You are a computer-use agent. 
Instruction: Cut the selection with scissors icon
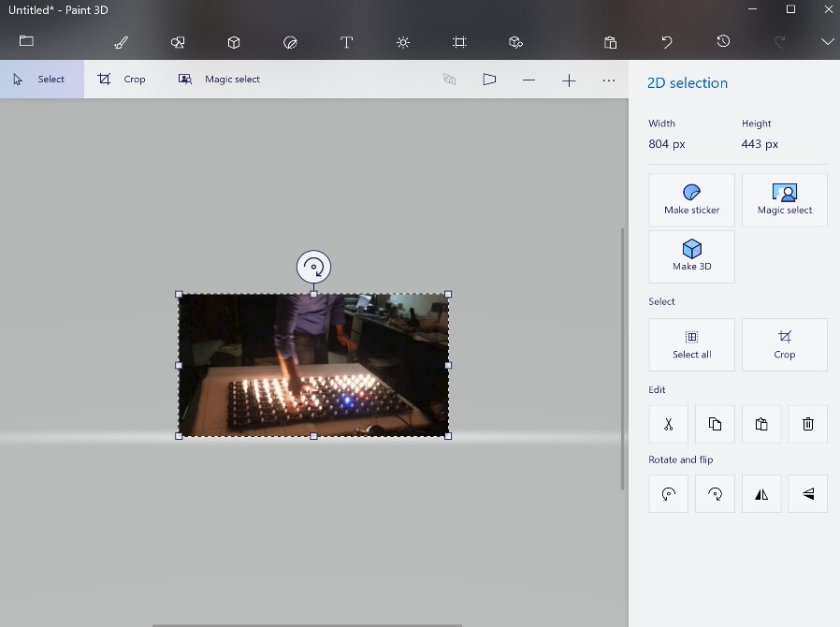(668, 424)
